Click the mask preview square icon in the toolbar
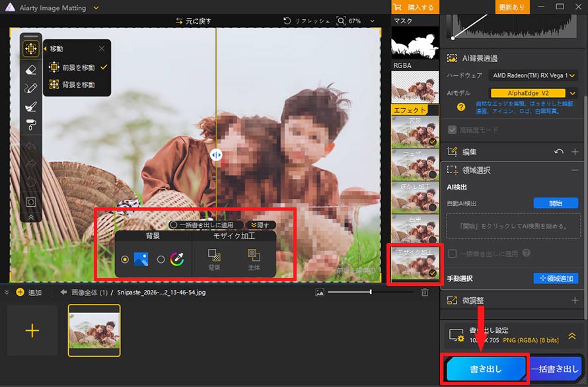588x387 pixels. click(31, 202)
